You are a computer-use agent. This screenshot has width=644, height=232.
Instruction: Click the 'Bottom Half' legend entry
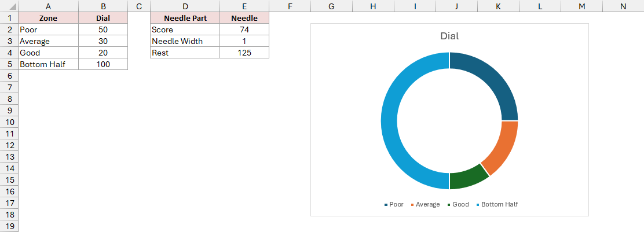tap(496, 204)
